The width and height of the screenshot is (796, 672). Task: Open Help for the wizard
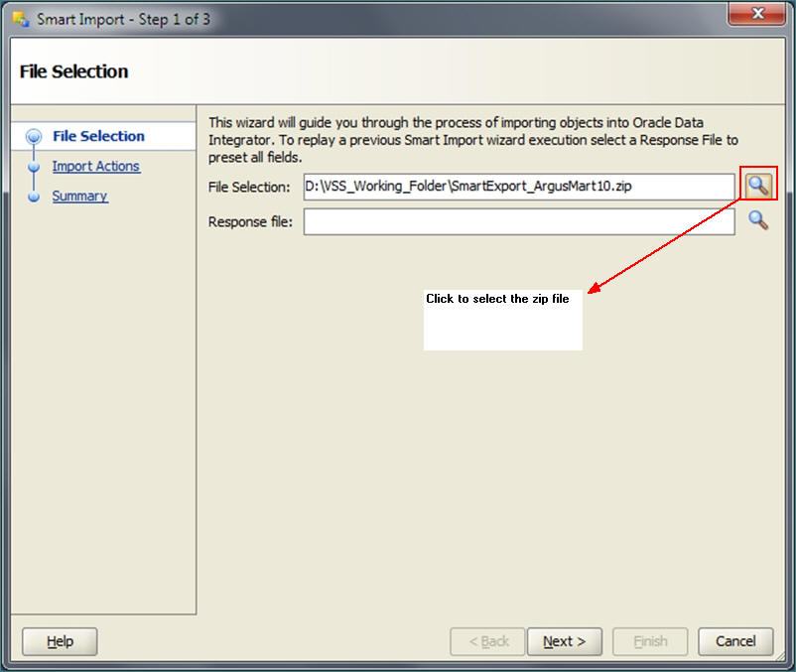60,641
